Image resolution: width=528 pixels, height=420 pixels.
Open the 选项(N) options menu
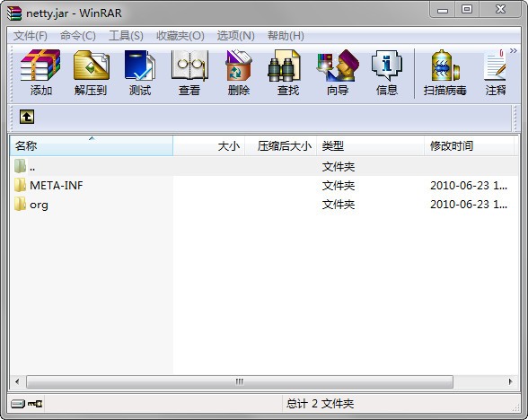tap(235, 35)
